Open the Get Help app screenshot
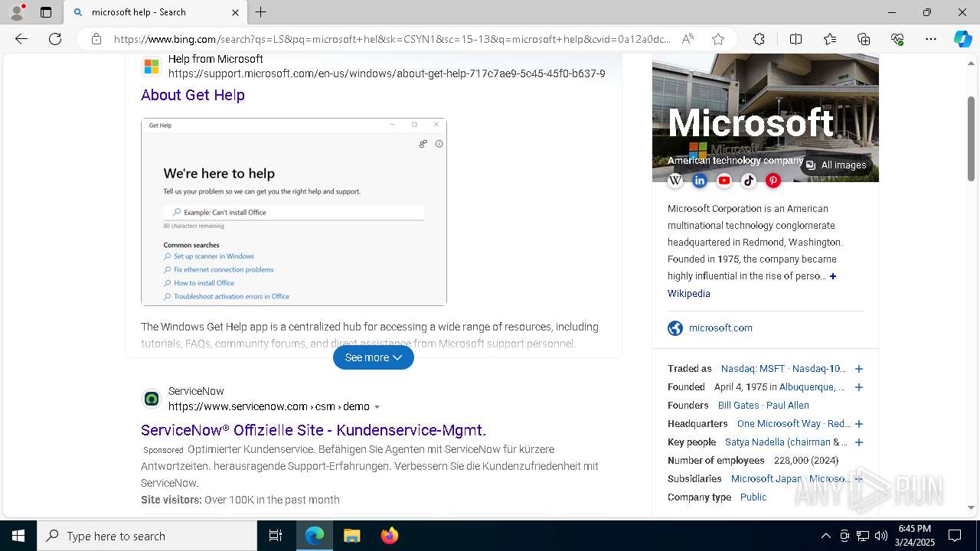The image size is (980, 551). (294, 212)
